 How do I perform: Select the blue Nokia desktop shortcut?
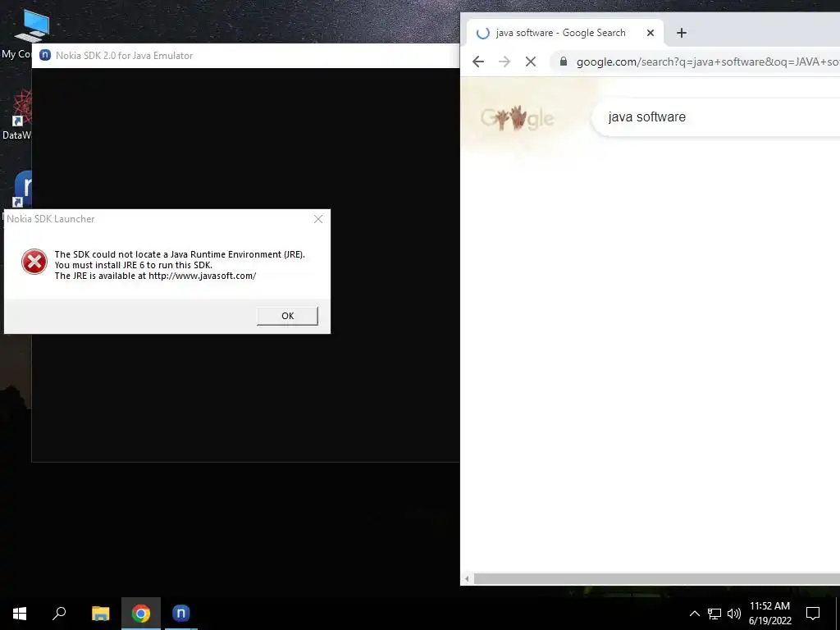pyautogui.click(x=22, y=189)
